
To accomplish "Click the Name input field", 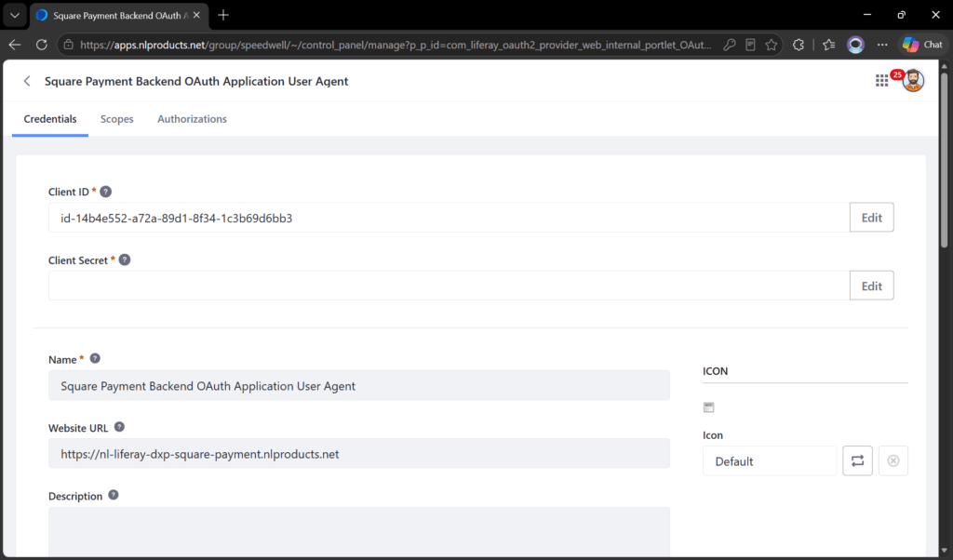I will click(359, 386).
